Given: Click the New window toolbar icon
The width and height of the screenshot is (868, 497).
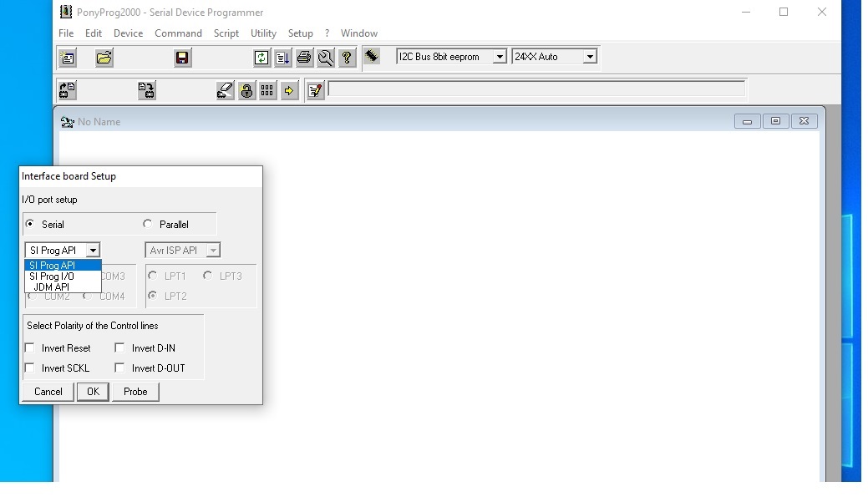Looking at the screenshot, I should coord(68,58).
